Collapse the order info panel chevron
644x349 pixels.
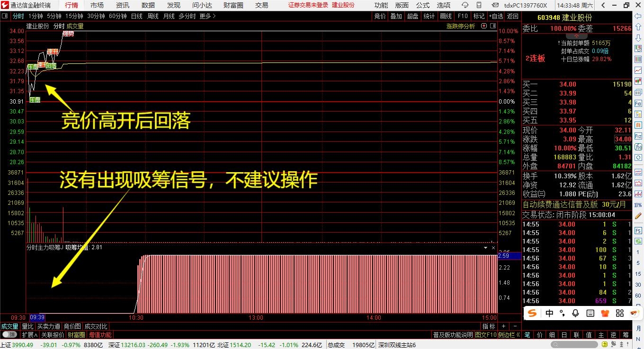pos(577,36)
